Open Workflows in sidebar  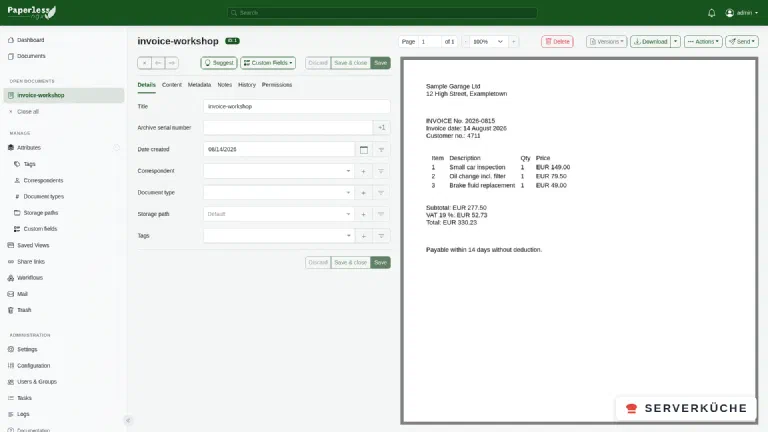[30, 278]
